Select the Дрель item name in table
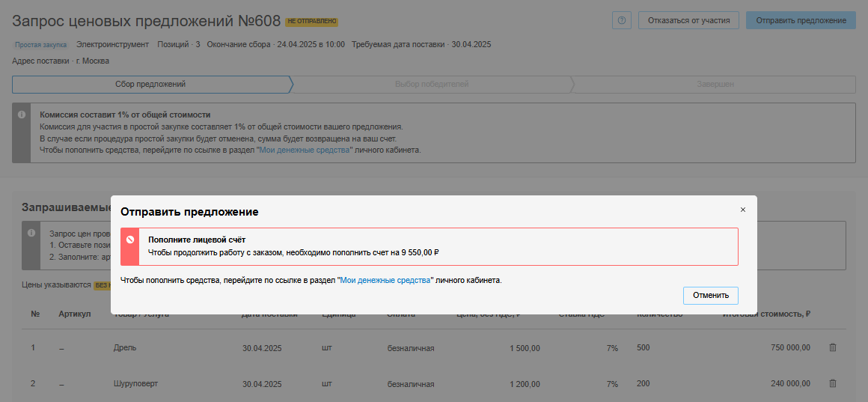Viewport: 868px width, 402px height. click(x=125, y=348)
